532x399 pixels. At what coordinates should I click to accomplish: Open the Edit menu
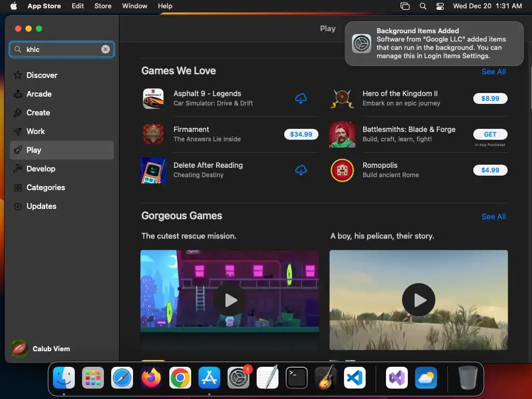tap(78, 6)
